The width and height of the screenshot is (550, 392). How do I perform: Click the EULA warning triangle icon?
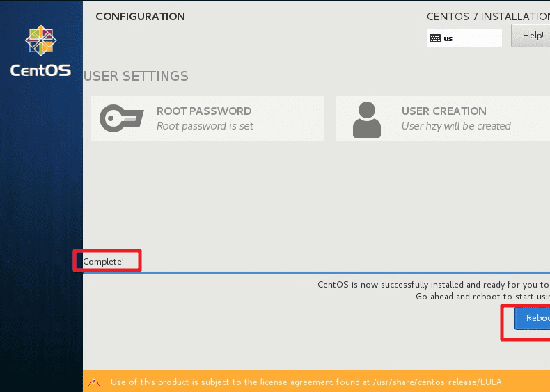94,382
